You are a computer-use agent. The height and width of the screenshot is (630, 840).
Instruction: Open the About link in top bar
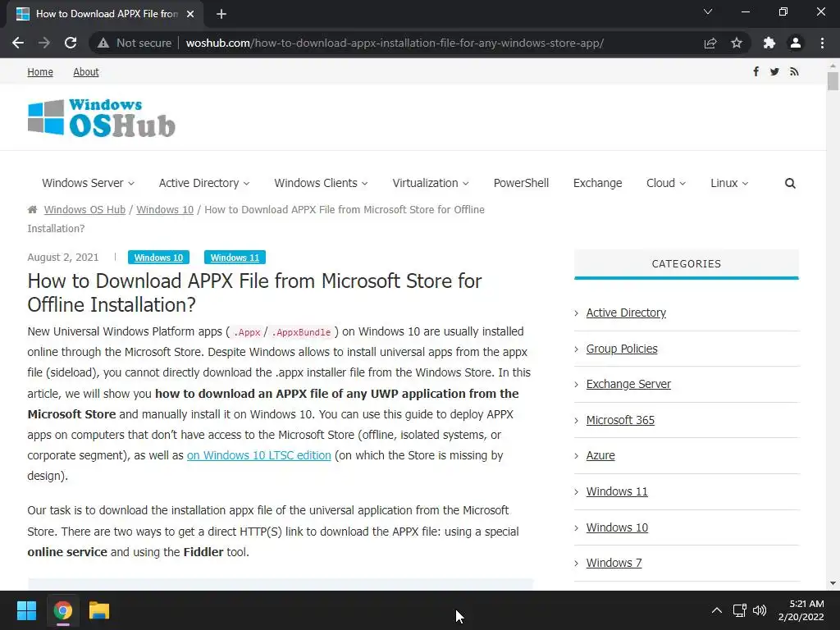pos(85,72)
